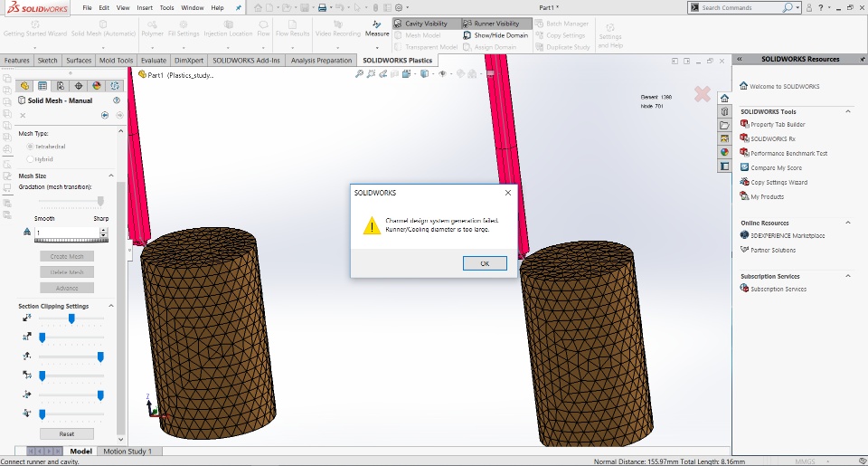Select the Measure tool
868x466 pixels.
tap(377, 29)
